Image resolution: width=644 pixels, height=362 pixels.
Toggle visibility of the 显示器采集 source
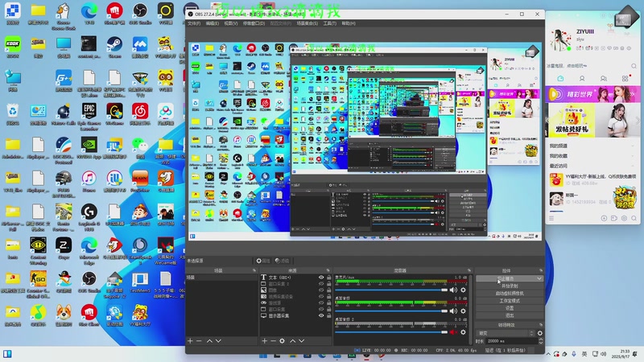[321, 315]
